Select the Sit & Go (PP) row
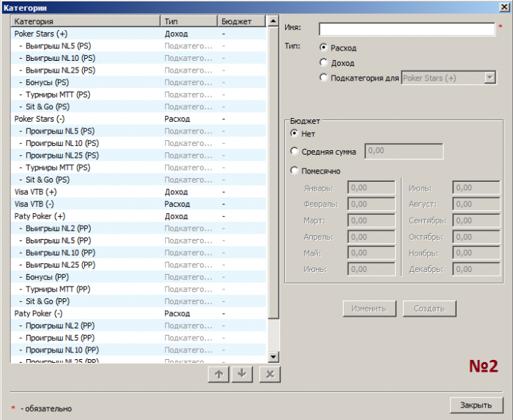The image size is (513, 420). 139,301
